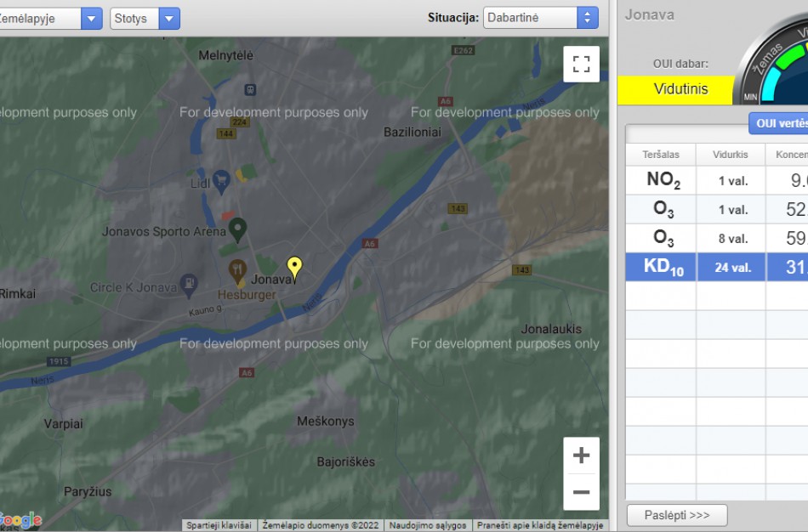This screenshot has width=808, height=532.
Task: Click the Lidl shopping cart marker
Action: [x=221, y=179]
